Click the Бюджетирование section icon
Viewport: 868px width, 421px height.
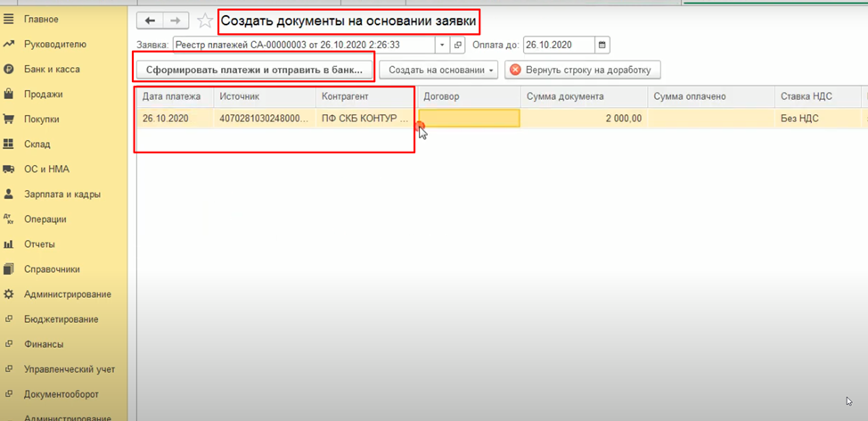(8, 319)
